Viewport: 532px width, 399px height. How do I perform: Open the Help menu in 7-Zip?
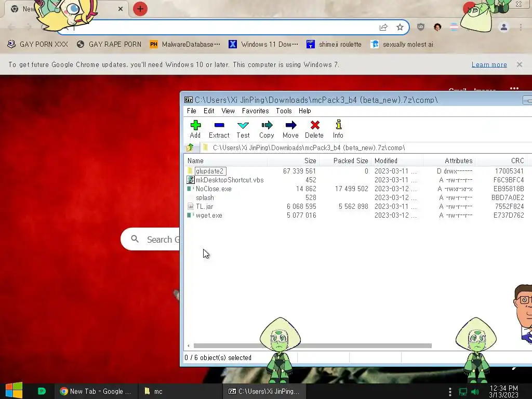304,111
